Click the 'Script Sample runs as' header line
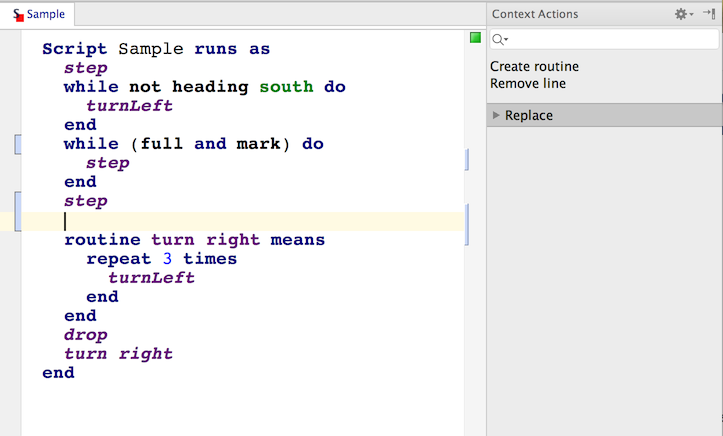This screenshot has height=436, width=723. pyautogui.click(x=156, y=49)
